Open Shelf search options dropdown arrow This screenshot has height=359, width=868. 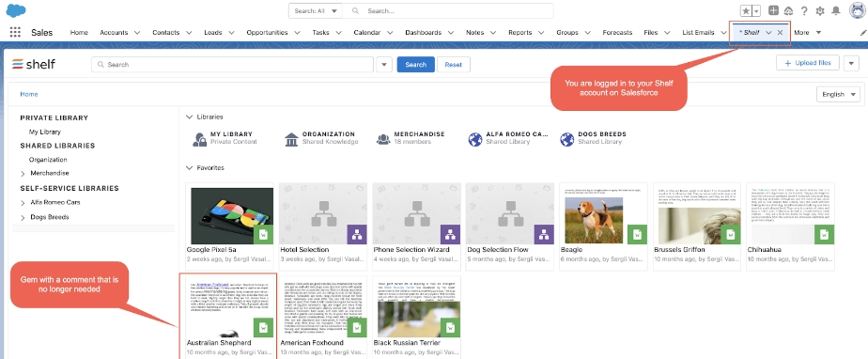click(x=384, y=64)
